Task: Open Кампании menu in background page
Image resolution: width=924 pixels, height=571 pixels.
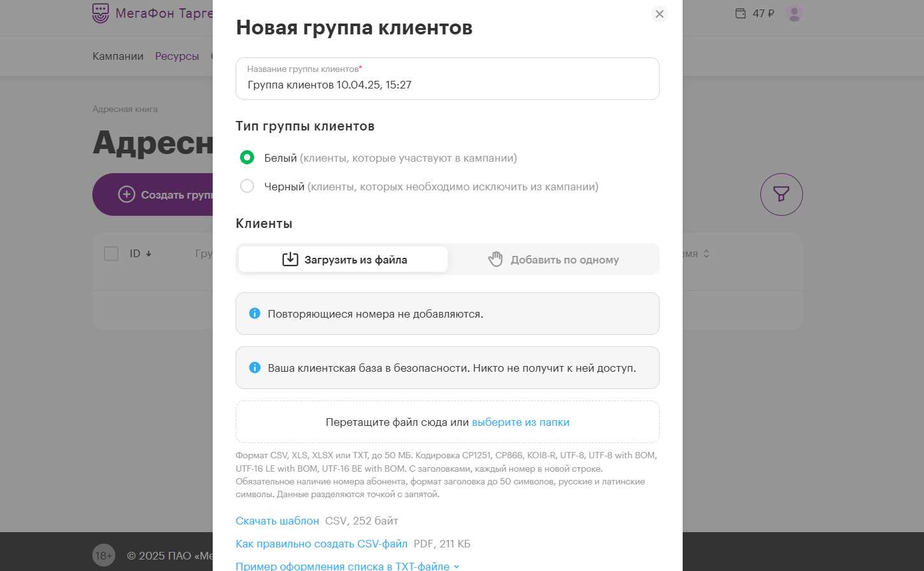Action: tap(118, 56)
